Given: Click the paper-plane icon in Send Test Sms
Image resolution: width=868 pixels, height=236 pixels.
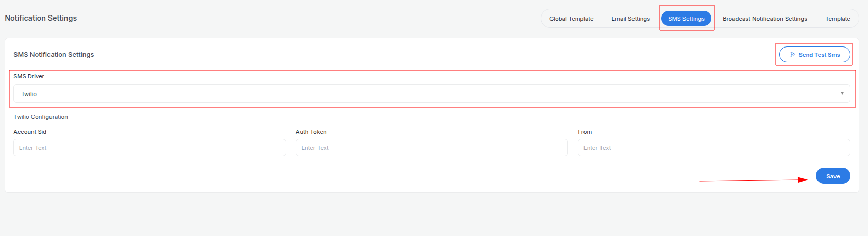Looking at the screenshot, I should coord(793,54).
